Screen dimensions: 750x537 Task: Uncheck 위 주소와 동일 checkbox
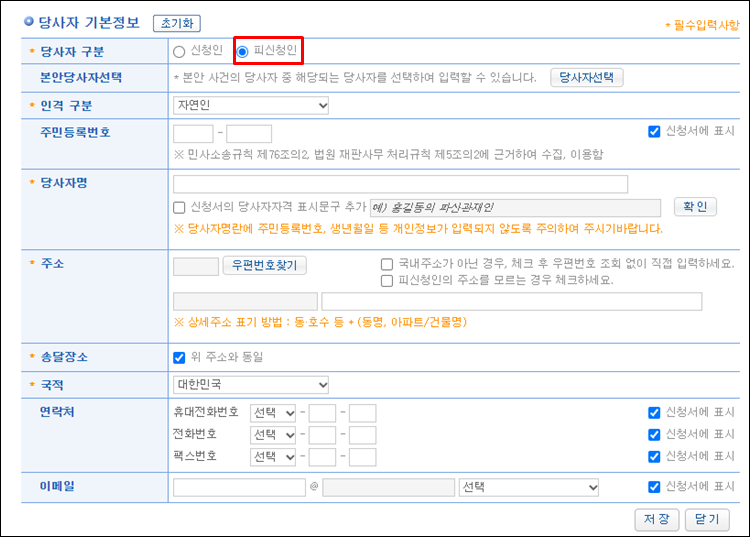pos(179,358)
